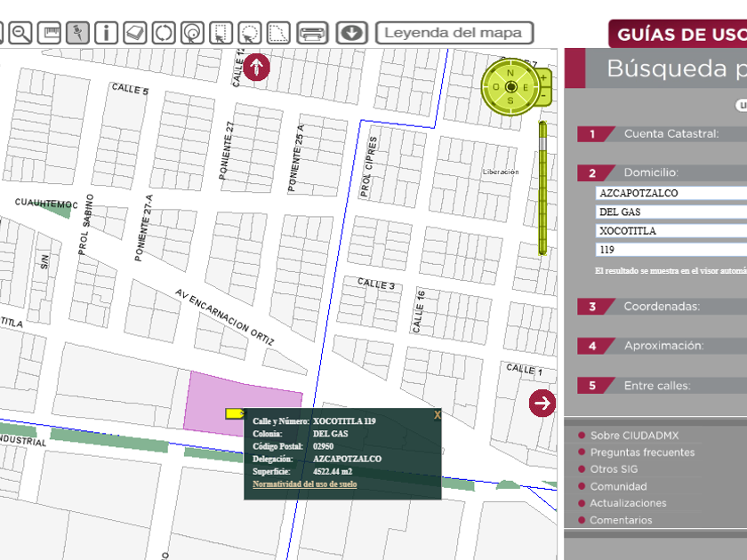Click Normatividad del uso de suelo link
This screenshot has height=560, width=747.
pos(305,484)
